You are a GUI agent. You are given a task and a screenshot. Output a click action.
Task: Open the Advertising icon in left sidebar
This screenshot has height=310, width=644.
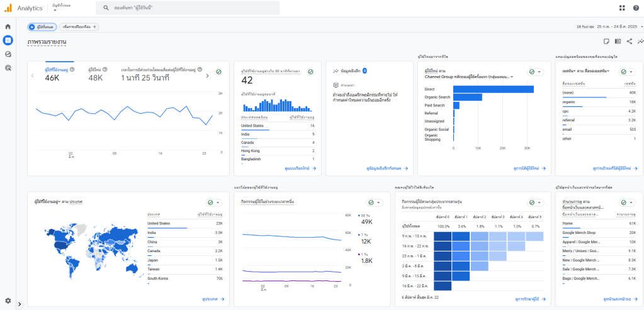8,67
